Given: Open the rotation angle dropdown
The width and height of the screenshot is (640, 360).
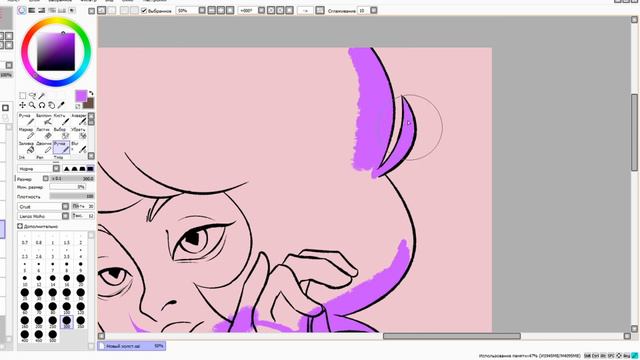Looking at the screenshot, I should [x=262, y=10].
